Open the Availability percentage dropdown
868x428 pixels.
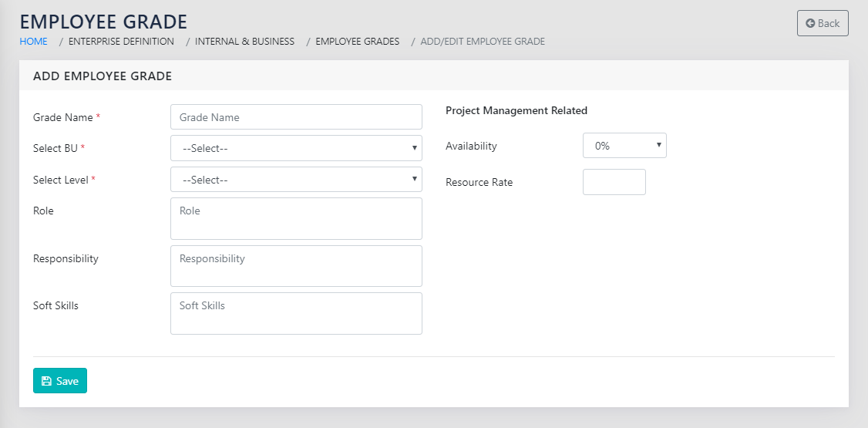point(624,146)
